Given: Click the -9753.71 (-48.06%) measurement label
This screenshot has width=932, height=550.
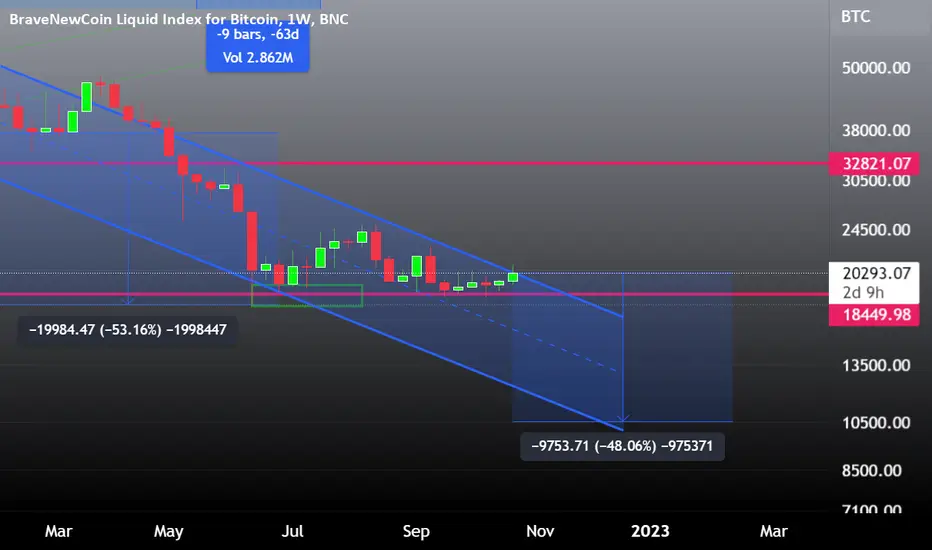Looking at the screenshot, I should pyautogui.click(x=622, y=446).
